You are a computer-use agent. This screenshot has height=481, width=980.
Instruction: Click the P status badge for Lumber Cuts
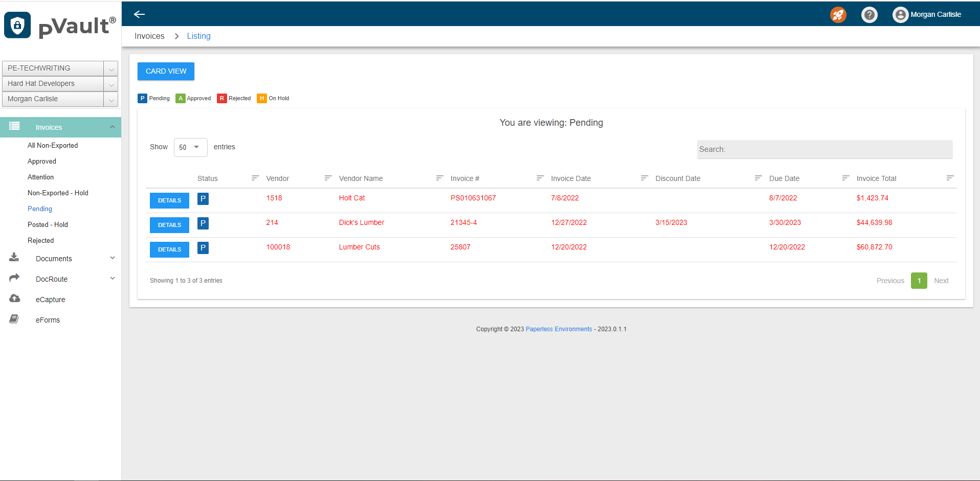(203, 248)
